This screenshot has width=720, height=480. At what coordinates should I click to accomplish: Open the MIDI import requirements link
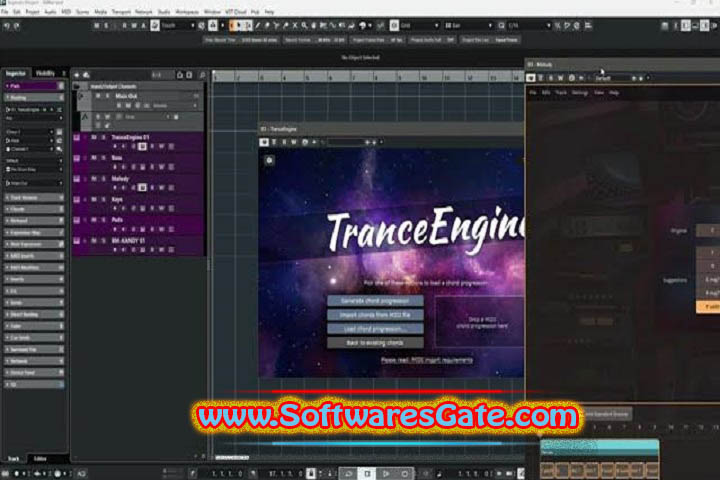[x=427, y=360]
